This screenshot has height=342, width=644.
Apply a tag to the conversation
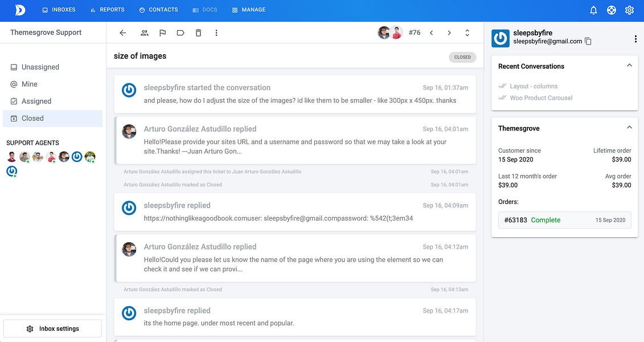pos(181,33)
